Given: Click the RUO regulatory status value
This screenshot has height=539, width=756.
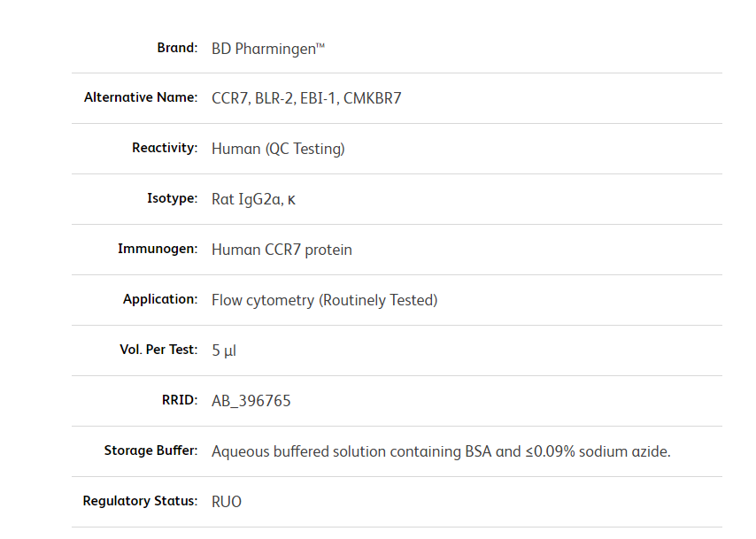Looking at the screenshot, I should coord(227,502).
